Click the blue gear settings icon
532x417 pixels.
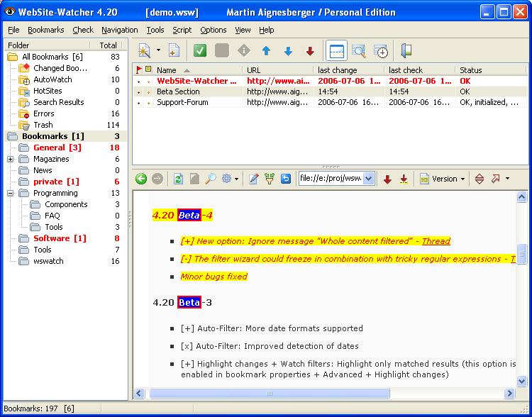(x=226, y=179)
